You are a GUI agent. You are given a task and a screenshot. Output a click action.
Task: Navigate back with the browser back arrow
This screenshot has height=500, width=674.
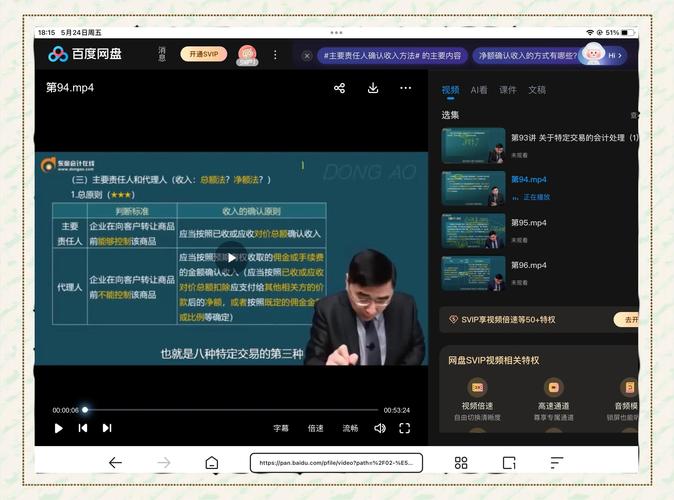(x=115, y=463)
